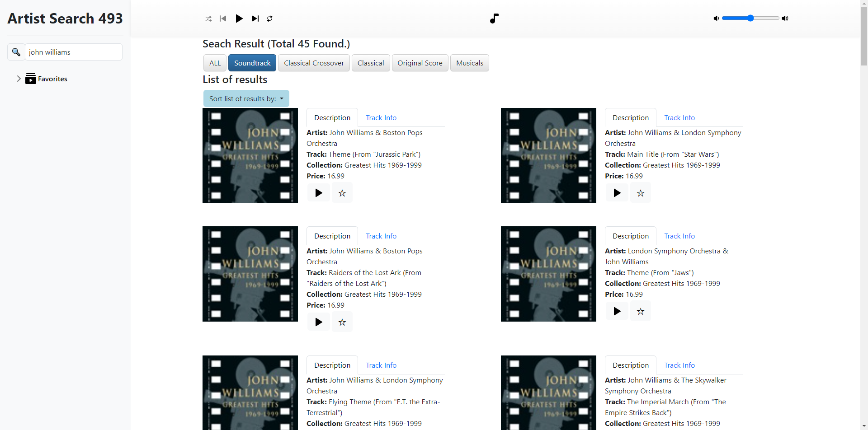Add Jurassic Park theme to favorites

[342, 193]
